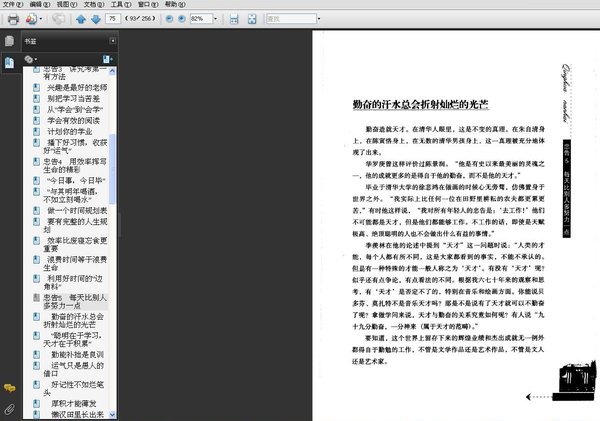600x421 pixels.
Task: Open the Pages thumbnail panel icon
Action: tap(9, 42)
